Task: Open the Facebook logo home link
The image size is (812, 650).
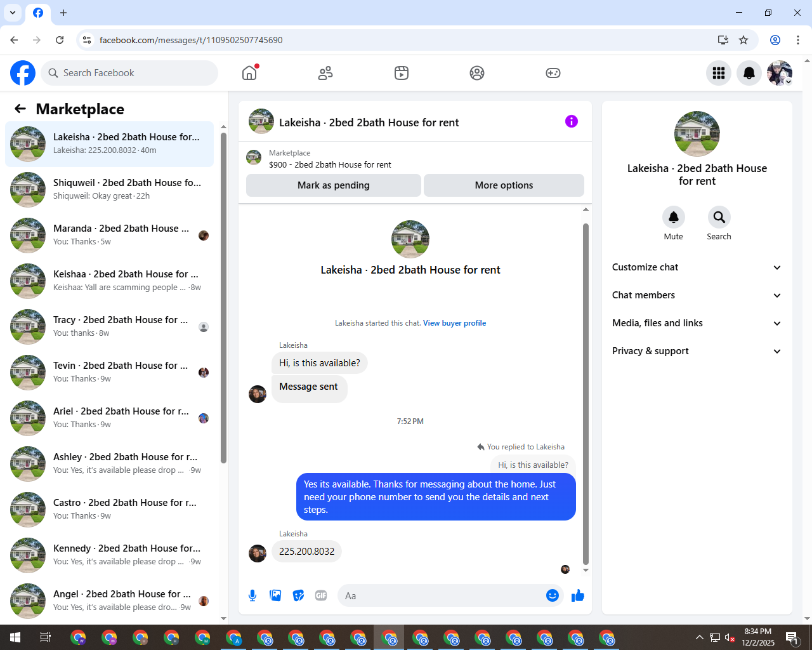Action: coord(23,73)
